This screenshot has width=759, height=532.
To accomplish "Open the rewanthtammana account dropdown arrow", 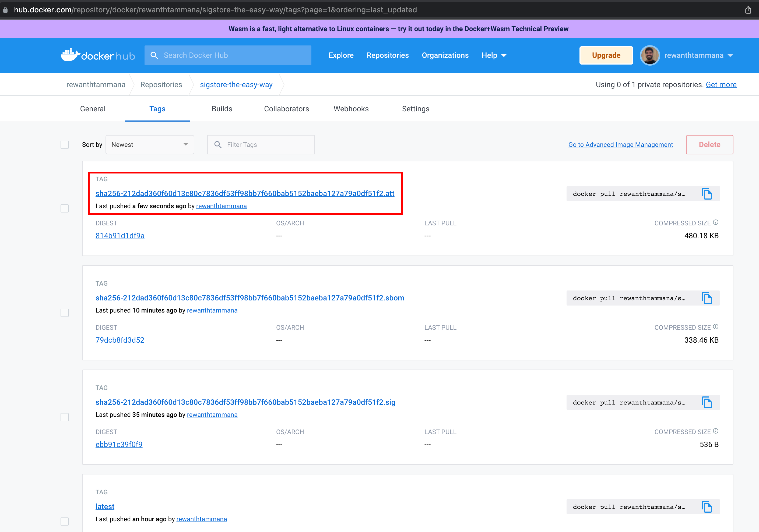I will [730, 56].
